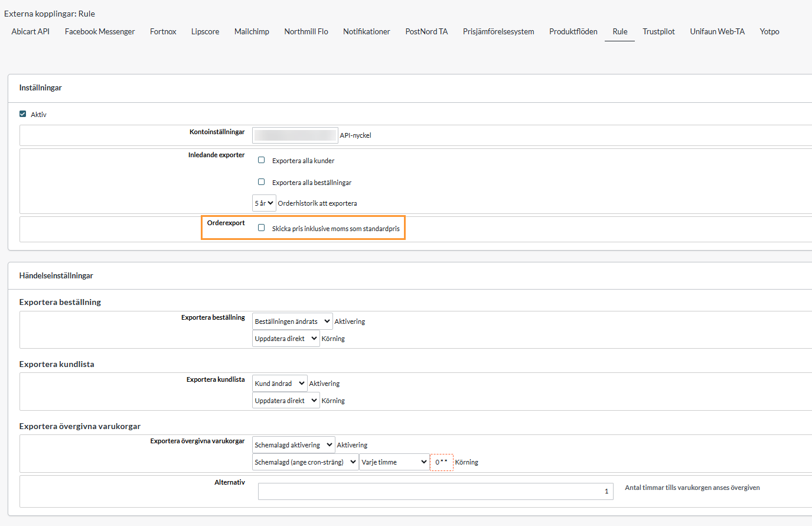Go to the Mailchimp tab
812x526 pixels.
coord(252,32)
